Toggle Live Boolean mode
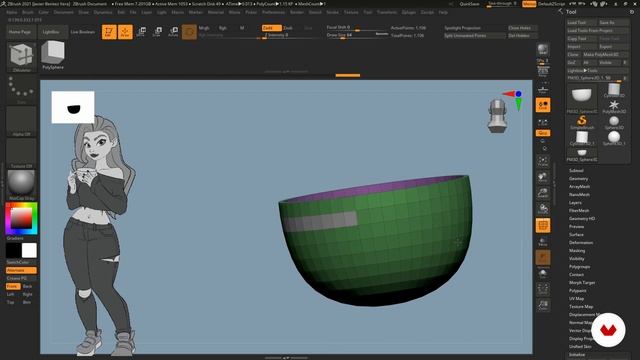The height and width of the screenshot is (360, 640). point(82,32)
